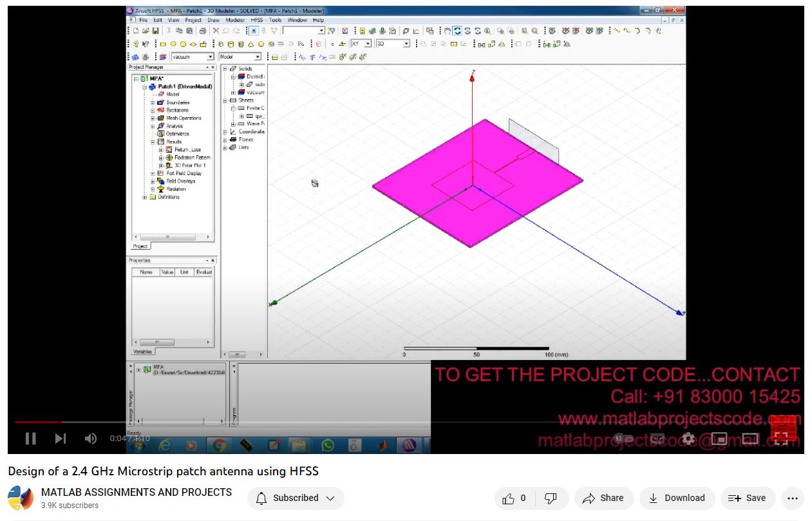
Task: Click the Save icon in HFSS toolbar
Action: 156,31
